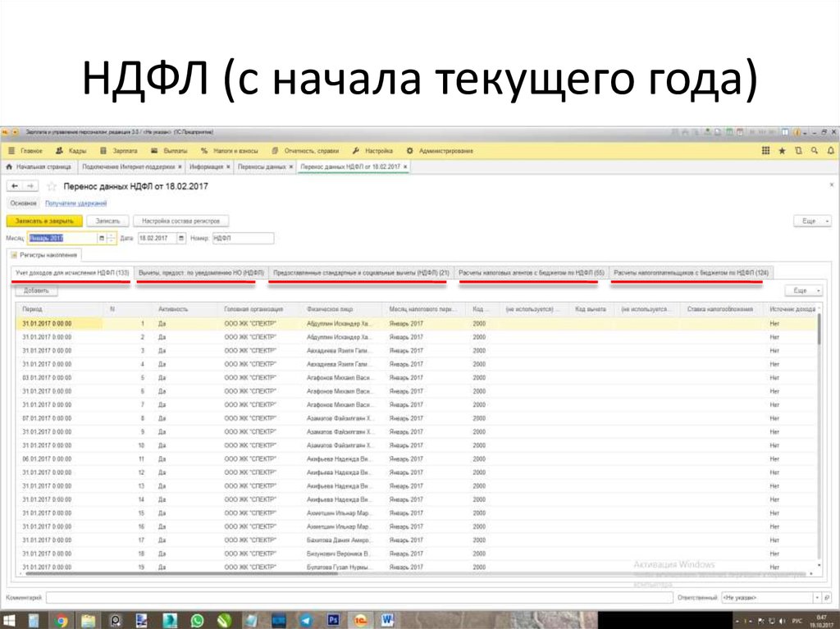Open the calendar icon beside the Дата field
The width and height of the screenshot is (840, 629).
[180, 237]
